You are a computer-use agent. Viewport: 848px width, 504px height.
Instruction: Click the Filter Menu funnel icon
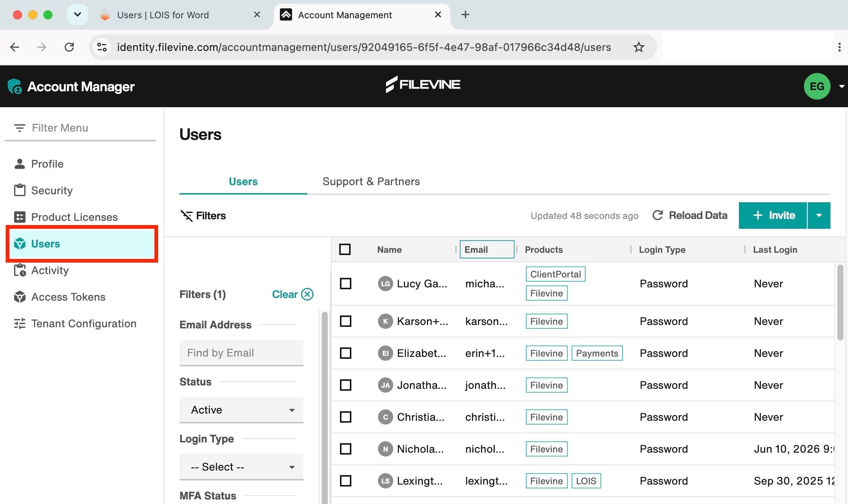(19, 128)
